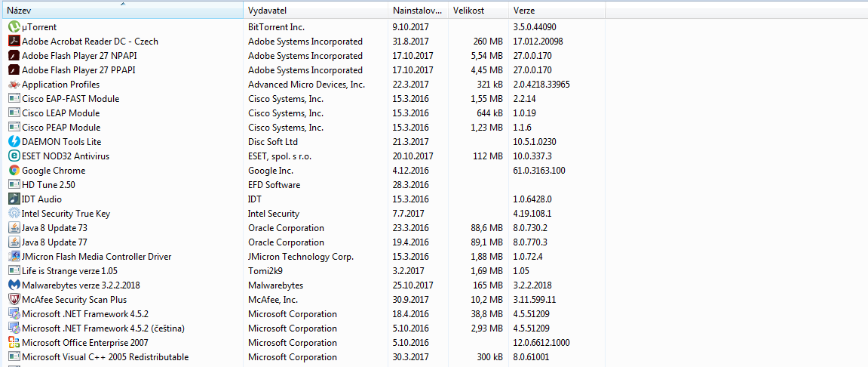Screen dimensions: 868x367
Task: Select Life is Strange verze 1.05 entry
Action: 69,271
